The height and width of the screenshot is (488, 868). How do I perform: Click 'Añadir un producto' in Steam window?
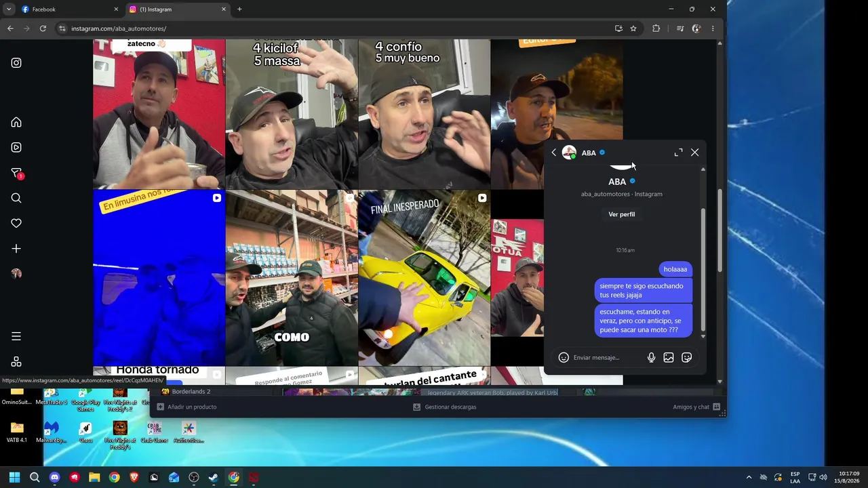click(x=187, y=407)
